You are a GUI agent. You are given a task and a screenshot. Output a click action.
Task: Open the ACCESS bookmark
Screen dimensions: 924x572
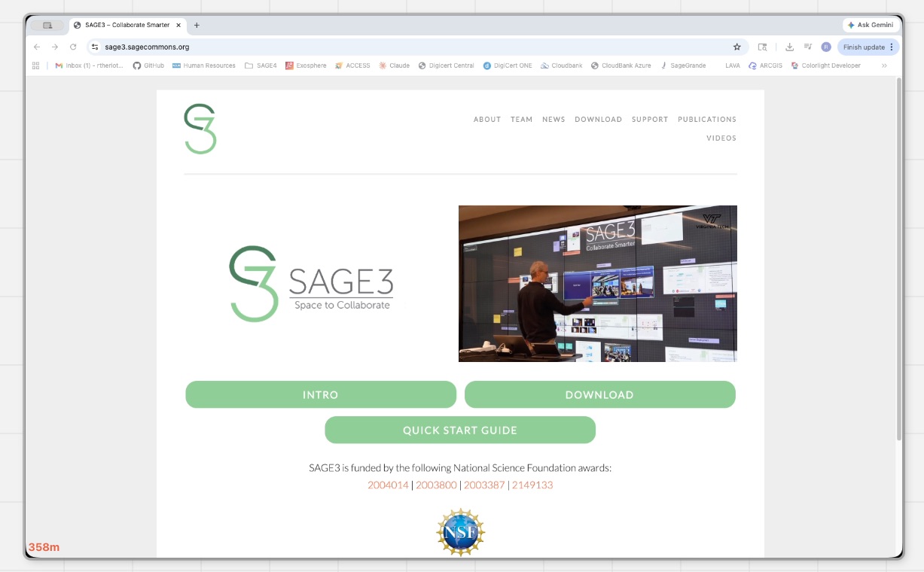coord(352,65)
